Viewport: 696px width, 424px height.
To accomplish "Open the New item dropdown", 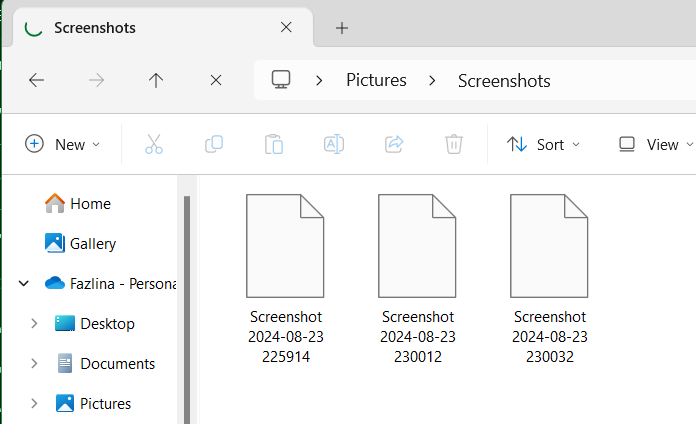I will point(62,144).
